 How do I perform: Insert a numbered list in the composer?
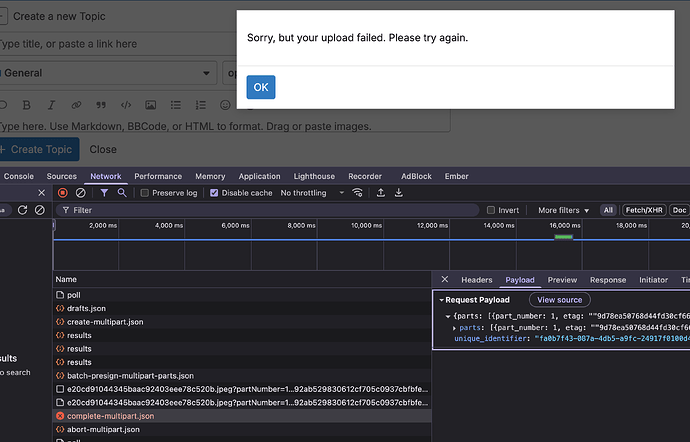point(201,105)
